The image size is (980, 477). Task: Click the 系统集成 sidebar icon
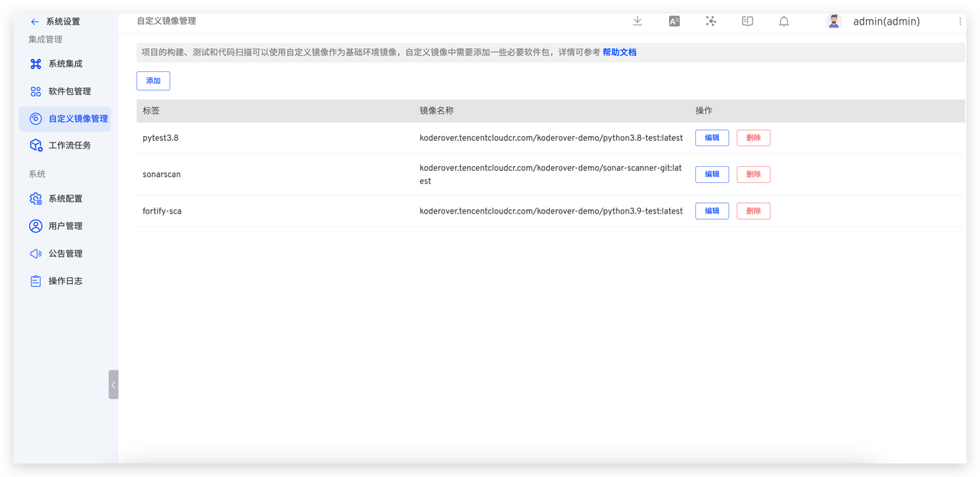coord(36,64)
